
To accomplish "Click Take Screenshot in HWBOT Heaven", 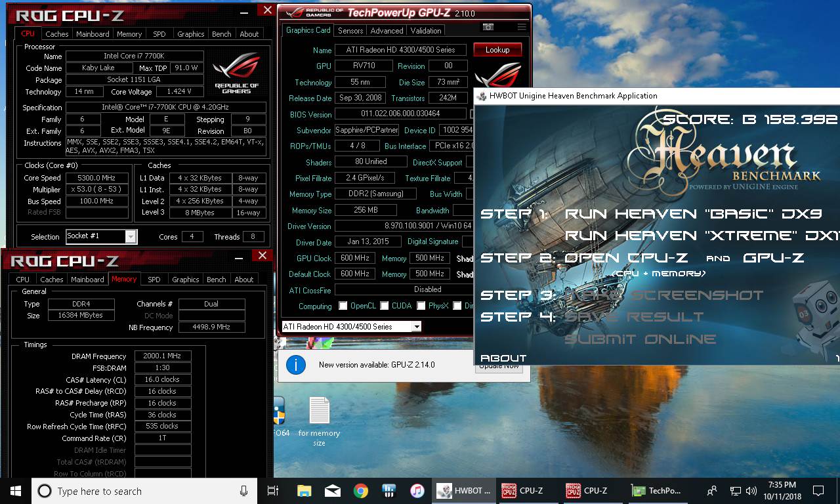I will [664, 295].
